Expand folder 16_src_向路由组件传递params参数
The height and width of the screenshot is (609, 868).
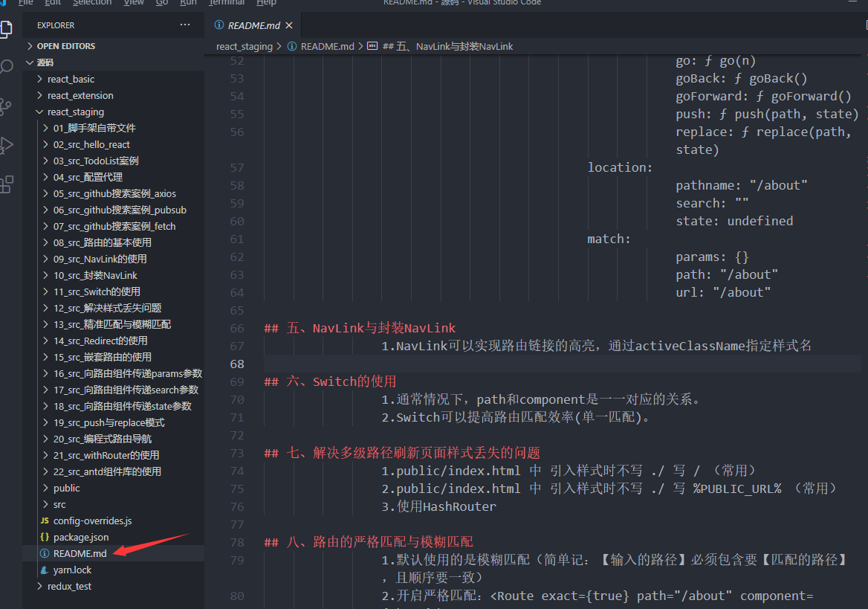[45, 373]
